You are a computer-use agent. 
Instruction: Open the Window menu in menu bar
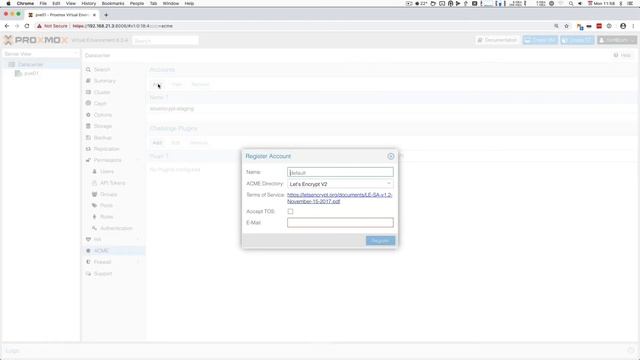171,3
